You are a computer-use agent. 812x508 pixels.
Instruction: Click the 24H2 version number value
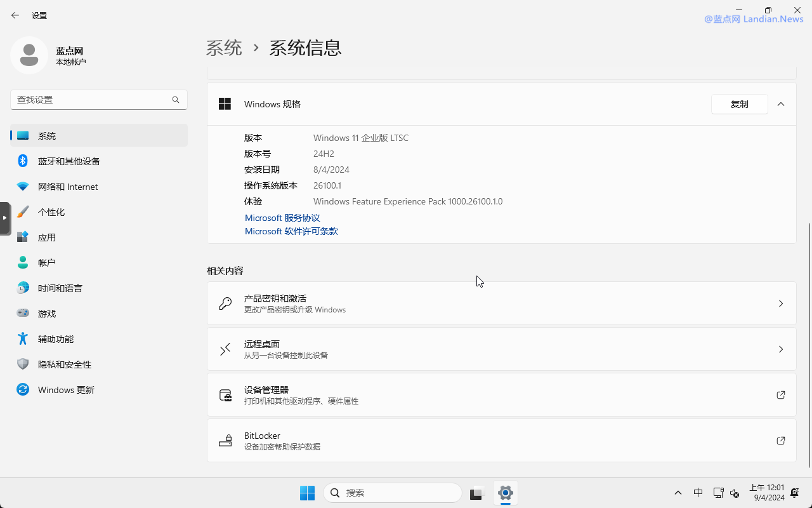click(x=324, y=154)
